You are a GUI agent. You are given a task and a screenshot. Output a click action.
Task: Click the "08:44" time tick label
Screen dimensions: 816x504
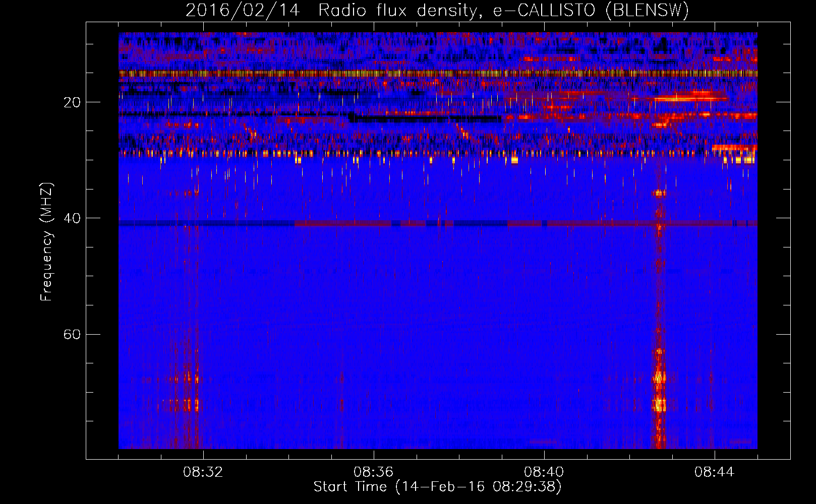715,472
